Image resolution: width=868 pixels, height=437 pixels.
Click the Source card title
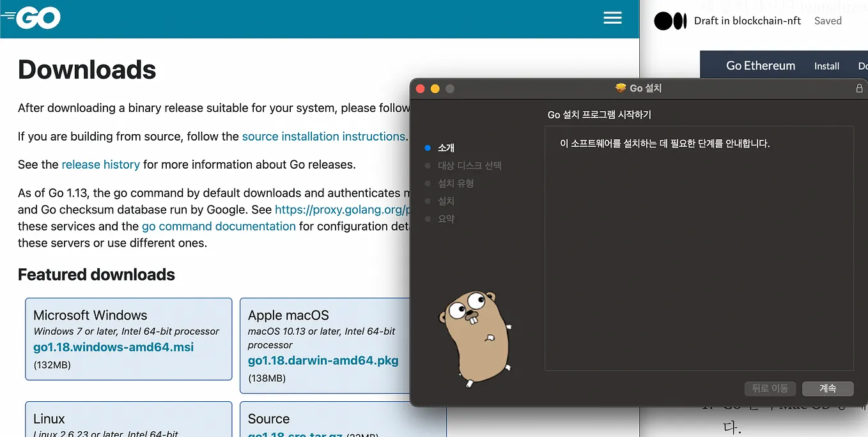coord(268,419)
